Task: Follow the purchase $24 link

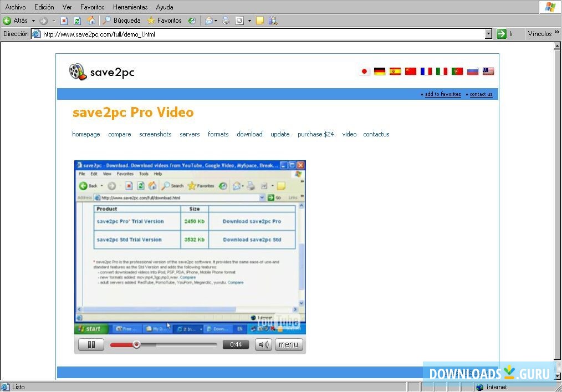Action: [315, 134]
